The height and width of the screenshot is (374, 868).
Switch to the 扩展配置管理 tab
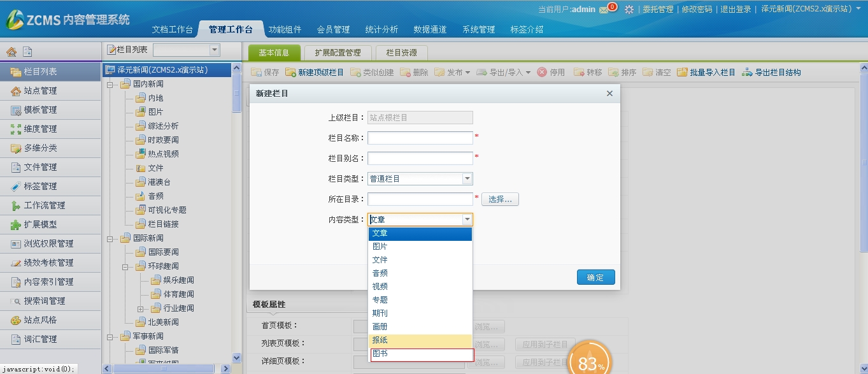click(338, 53)
